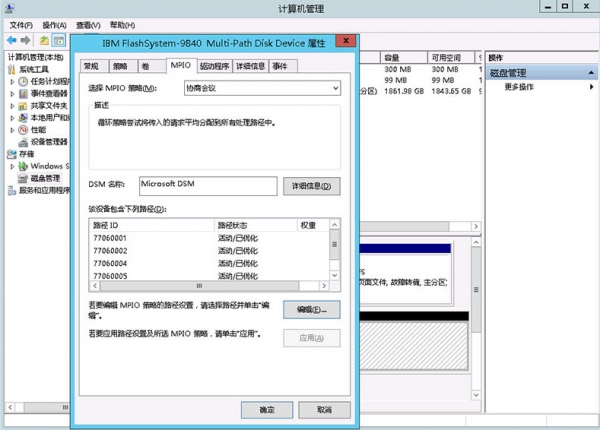Image resolution: width=600 pixels, height=430 pixels.
Task: Click the 1861.98 GB capacity cell
Action: (404, 91)
